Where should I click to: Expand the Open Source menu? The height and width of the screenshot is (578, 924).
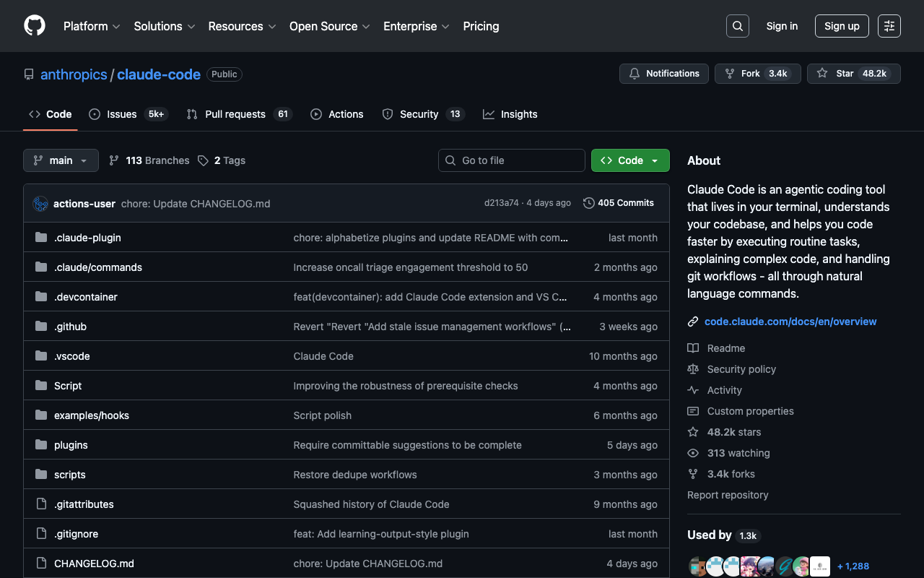coord(329,26)
